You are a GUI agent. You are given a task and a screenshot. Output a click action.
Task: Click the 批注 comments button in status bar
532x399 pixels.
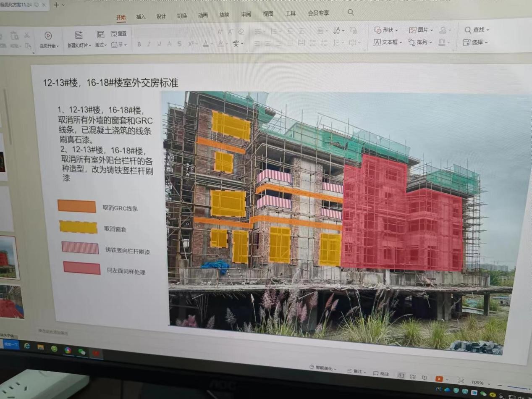(381, 374)
